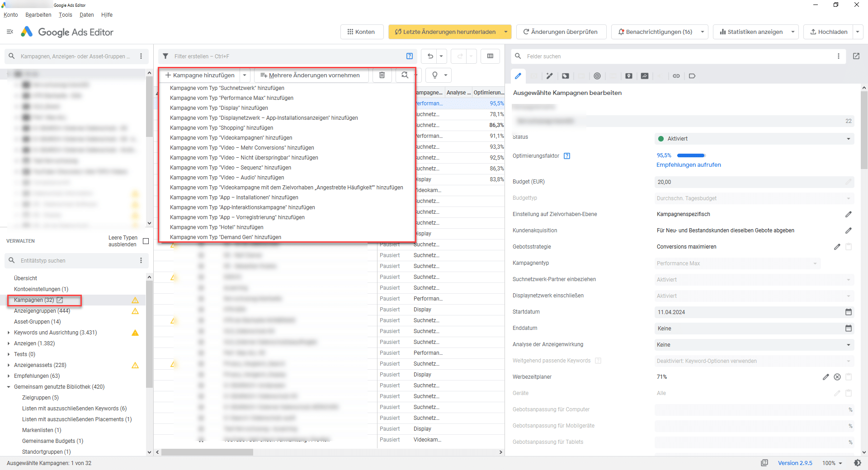Open the zoom 100% dropdown
The height and width of the screenshot is (470, 868).
pyautogui.click(x=832, y=463)
